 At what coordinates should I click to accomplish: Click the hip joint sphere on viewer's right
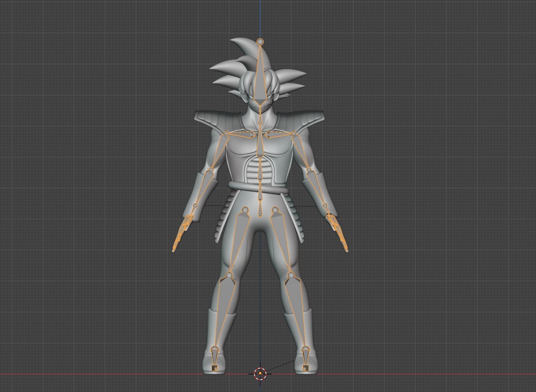click(x=275, y=210)
